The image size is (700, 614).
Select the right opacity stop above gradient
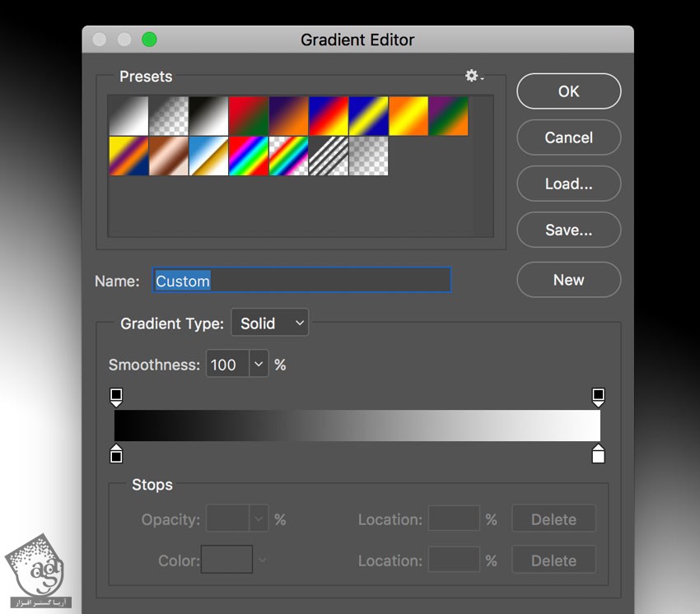(x=599, y=397)
